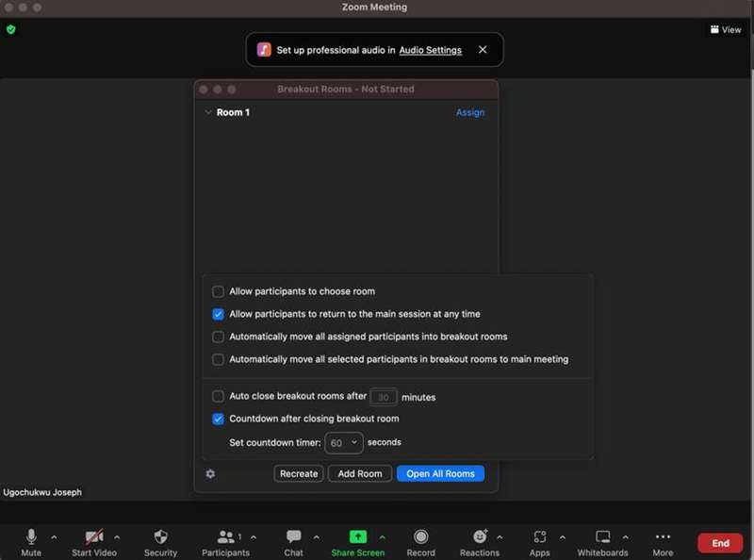The image size is (754, 560).
Task: Start recording with the Record icon
Action: coord(420,536)
